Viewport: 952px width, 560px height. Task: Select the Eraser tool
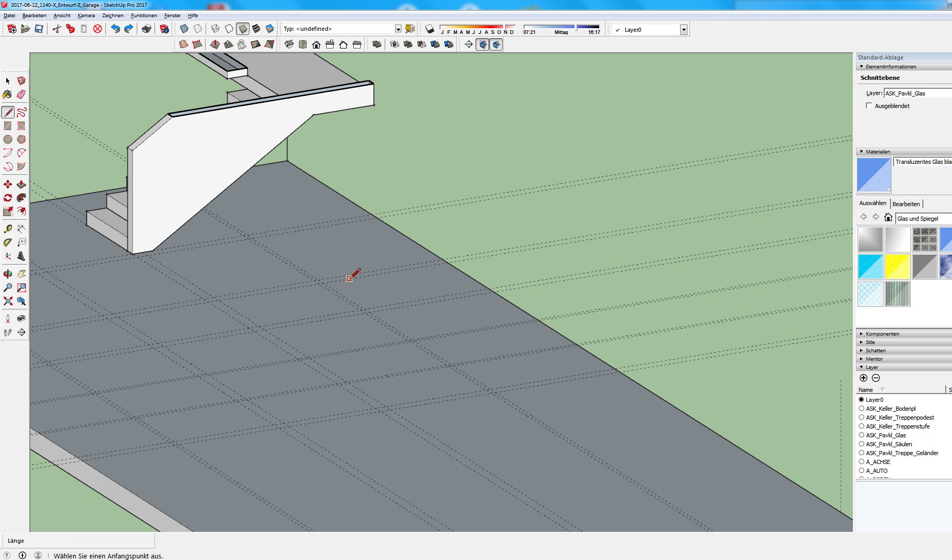coord(21,94)
